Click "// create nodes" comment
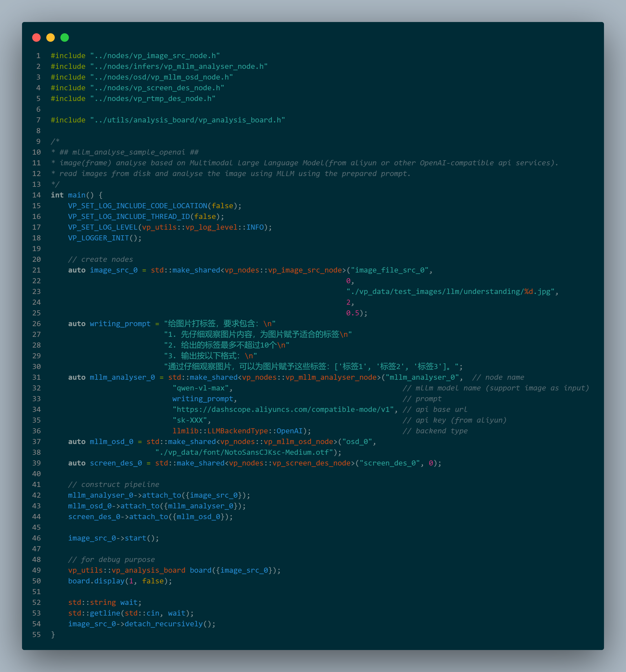Viewport: 626px width, 672px height. (100, 259)
